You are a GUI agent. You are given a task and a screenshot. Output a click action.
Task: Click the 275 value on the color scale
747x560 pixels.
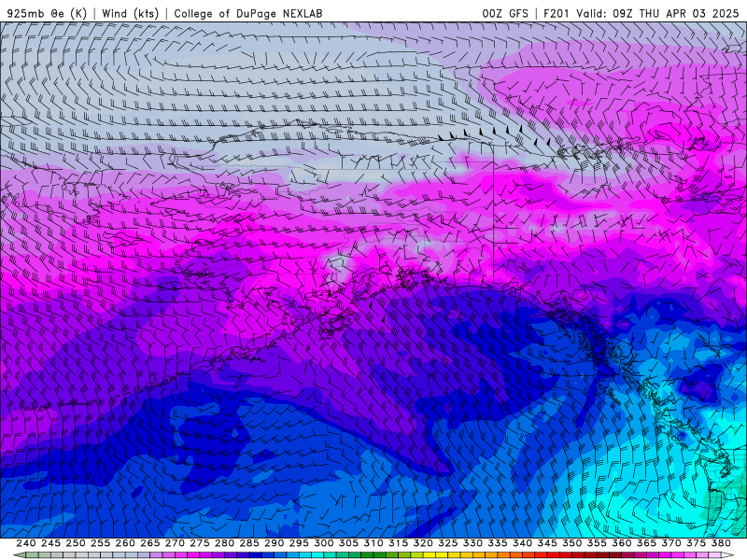[199, 543]
